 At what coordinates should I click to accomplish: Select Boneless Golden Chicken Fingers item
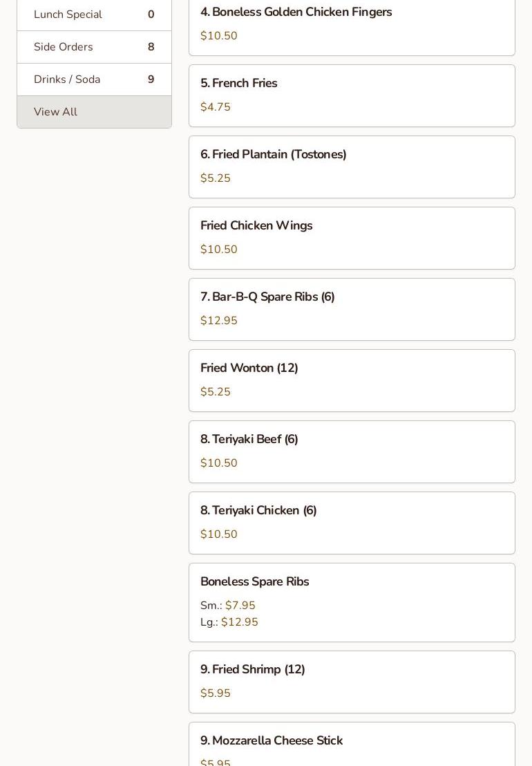(x=296, y=12)
